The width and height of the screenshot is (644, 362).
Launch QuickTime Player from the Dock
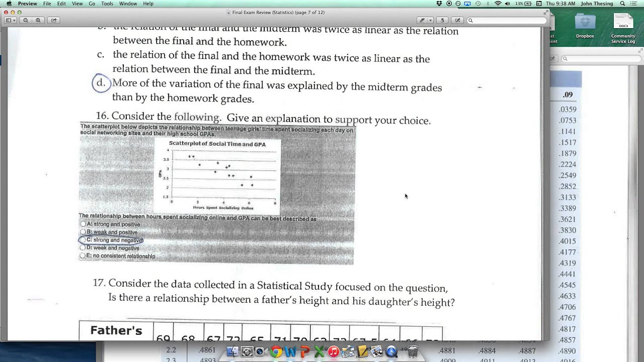click(391, 352)
